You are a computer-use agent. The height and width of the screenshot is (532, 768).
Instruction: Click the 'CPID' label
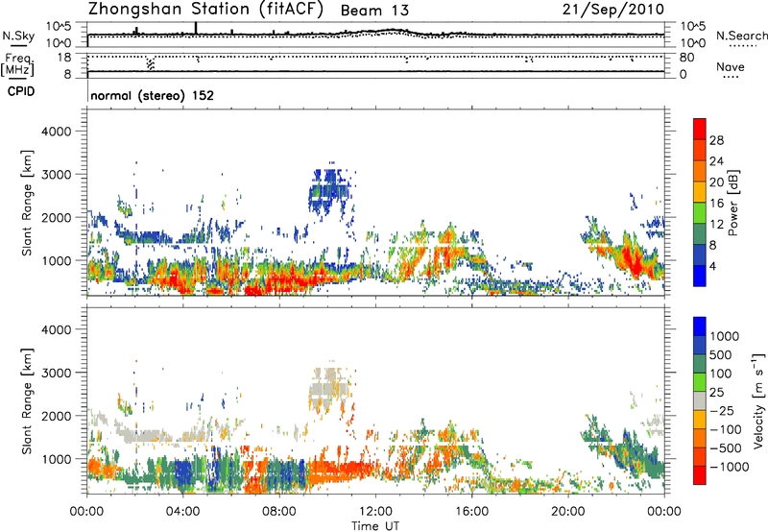click(x=21, y=91)
